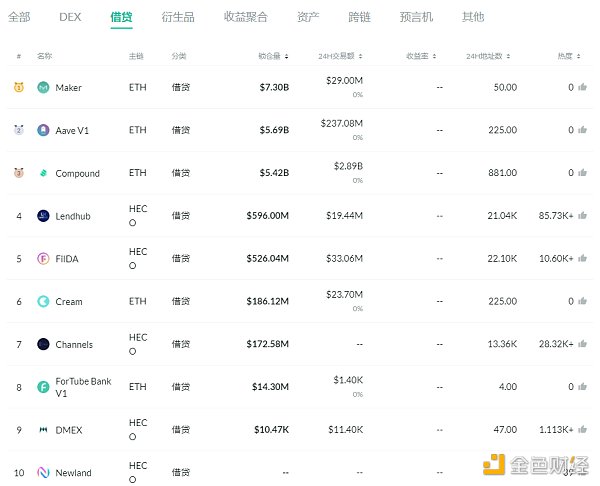Click the ForTube Bank logo icon

click(44, 387)
